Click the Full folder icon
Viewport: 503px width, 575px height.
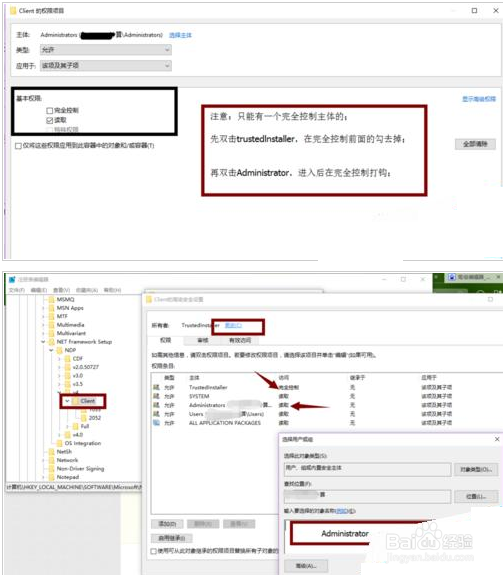76,426
